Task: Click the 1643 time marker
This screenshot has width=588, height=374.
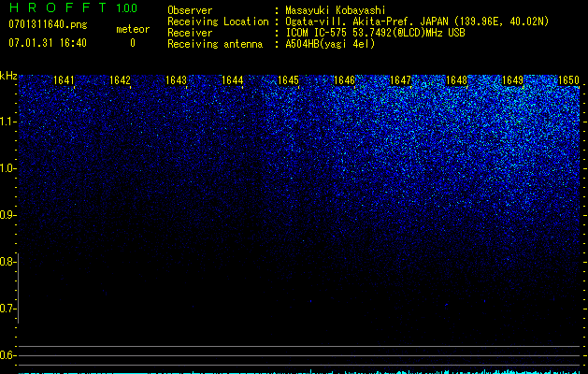Action: [x=177, y=80]
